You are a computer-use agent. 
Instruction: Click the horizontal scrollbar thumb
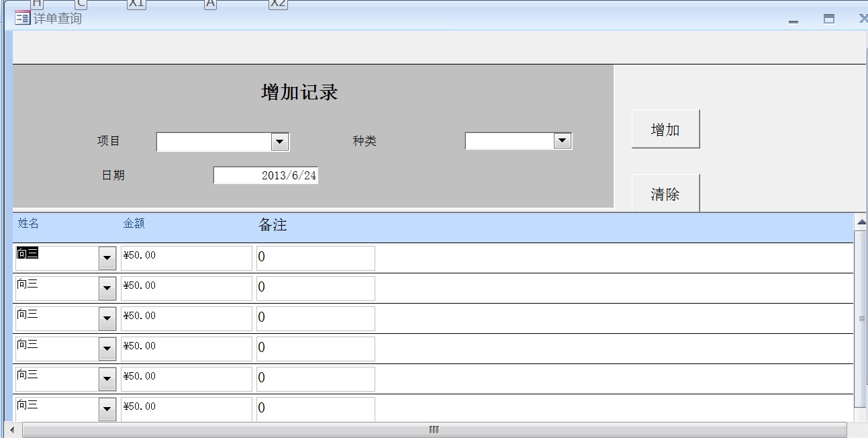click(434, 430)
